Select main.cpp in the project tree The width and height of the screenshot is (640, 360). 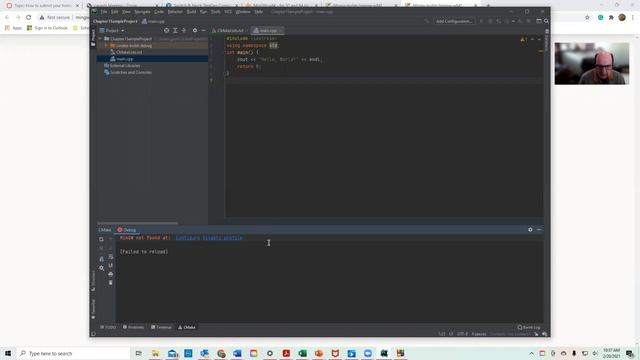pyautogui.click(x=124, y=59)
